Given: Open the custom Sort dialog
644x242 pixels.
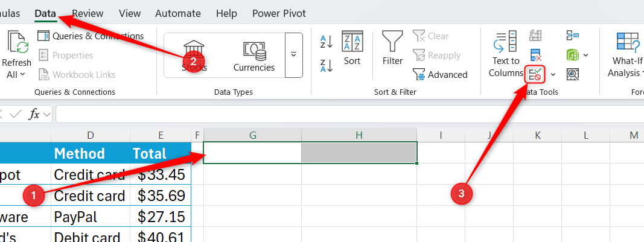Looking at the screenshot, I should 352,48.
